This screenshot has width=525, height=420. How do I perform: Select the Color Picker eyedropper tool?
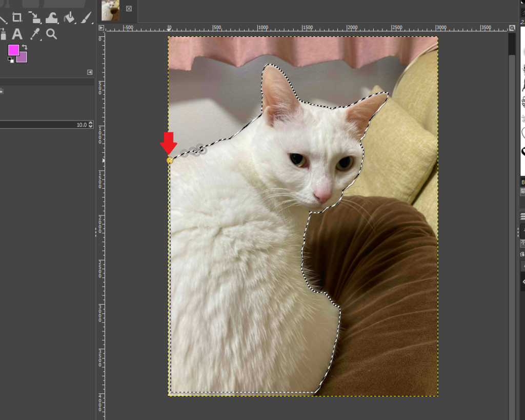click(x=35, y=34)
